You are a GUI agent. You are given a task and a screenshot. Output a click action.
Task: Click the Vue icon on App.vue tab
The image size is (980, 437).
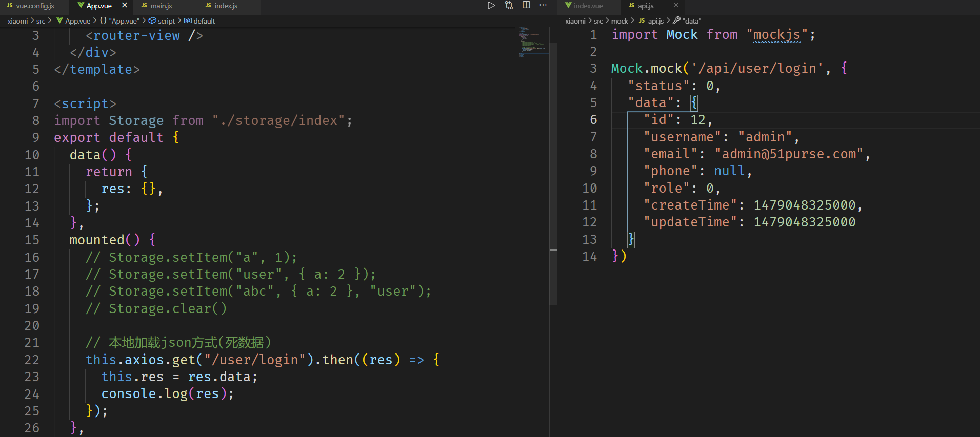click(81, 6)
